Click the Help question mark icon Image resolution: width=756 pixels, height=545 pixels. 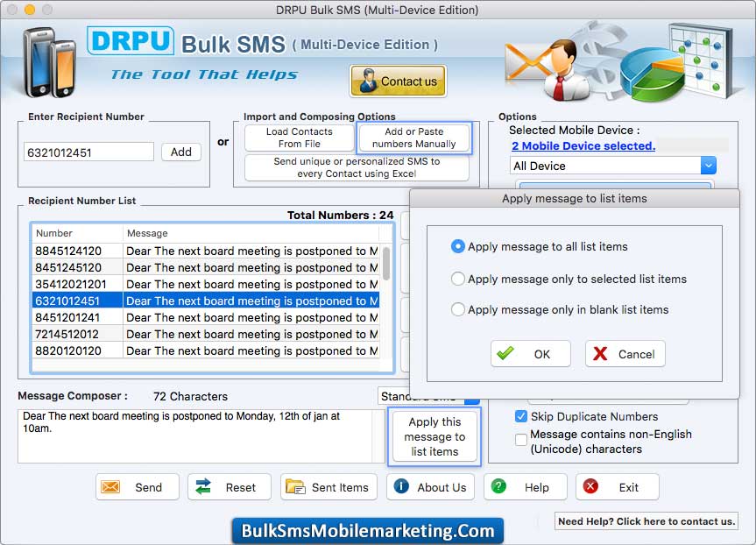(x=498, y=486)
